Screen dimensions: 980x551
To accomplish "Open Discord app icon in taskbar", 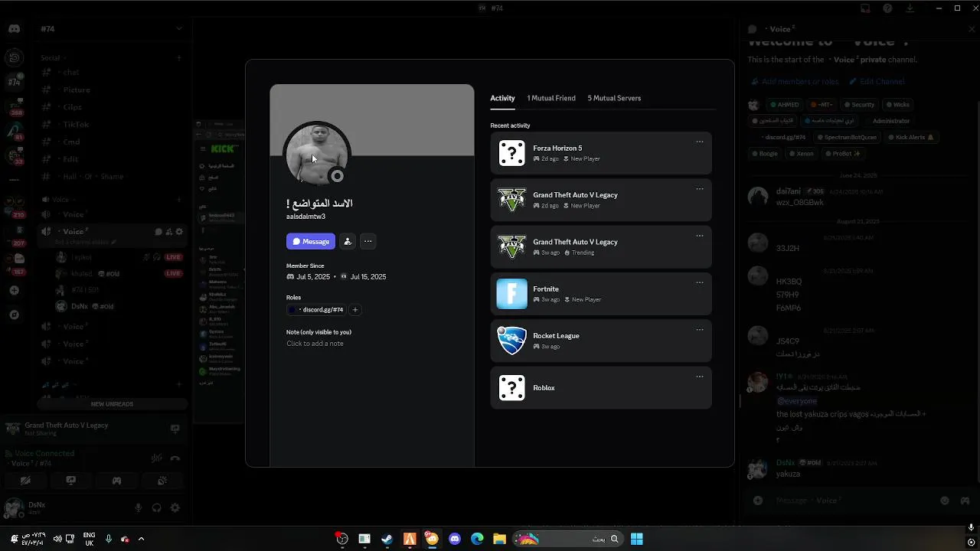I will pos(455,539).
